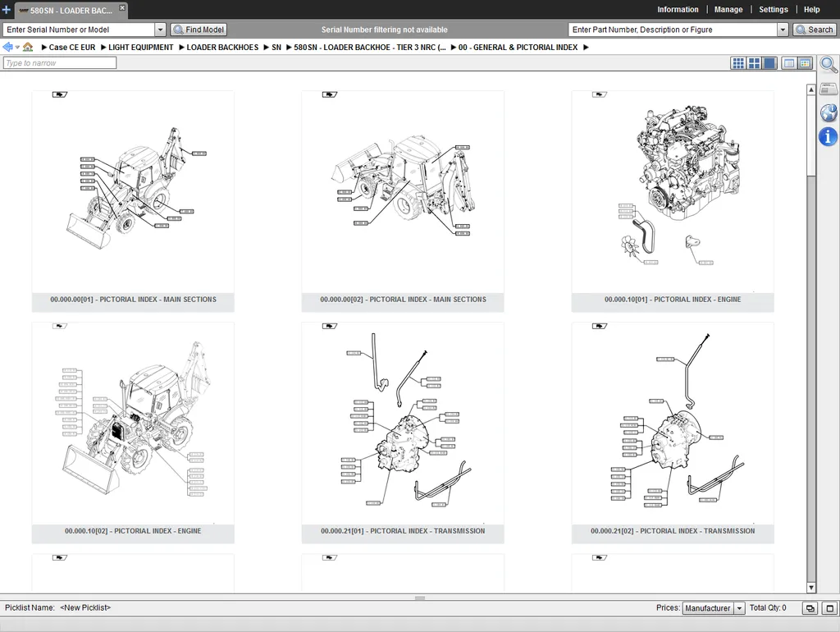Viewport: 840px width, 632px height.
Task: Expand the breadcrumb arrow before LOADER BACKHOES
Action: [181, 47]
